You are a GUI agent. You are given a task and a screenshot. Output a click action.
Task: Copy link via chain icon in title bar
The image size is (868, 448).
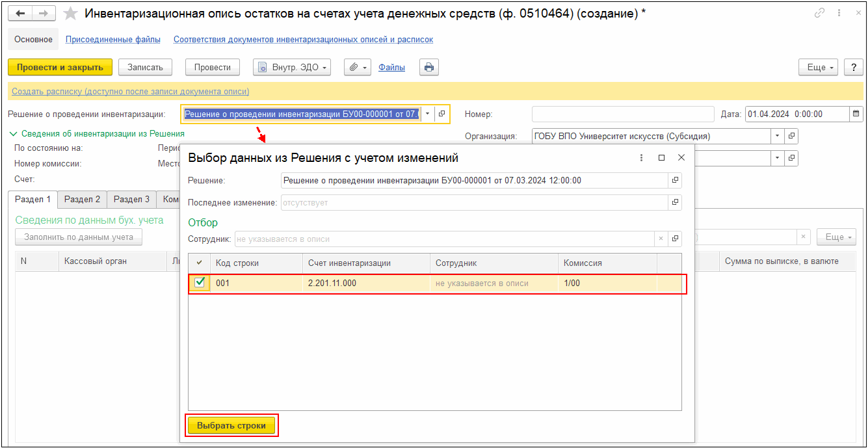820,13
